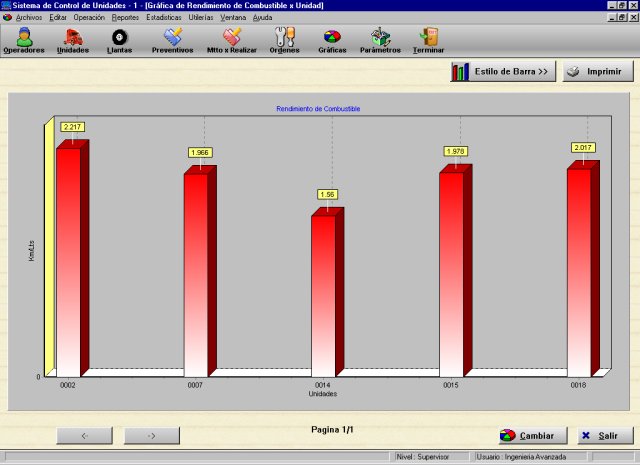
Task: Open the Estadísticas menu
Action: pyautogui.click(x=164, y=18)
